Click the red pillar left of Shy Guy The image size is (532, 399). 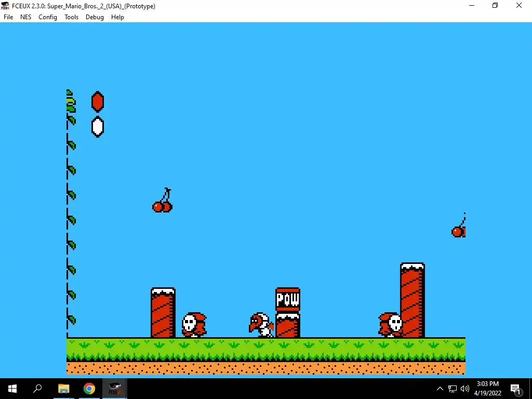coord(163,312)
